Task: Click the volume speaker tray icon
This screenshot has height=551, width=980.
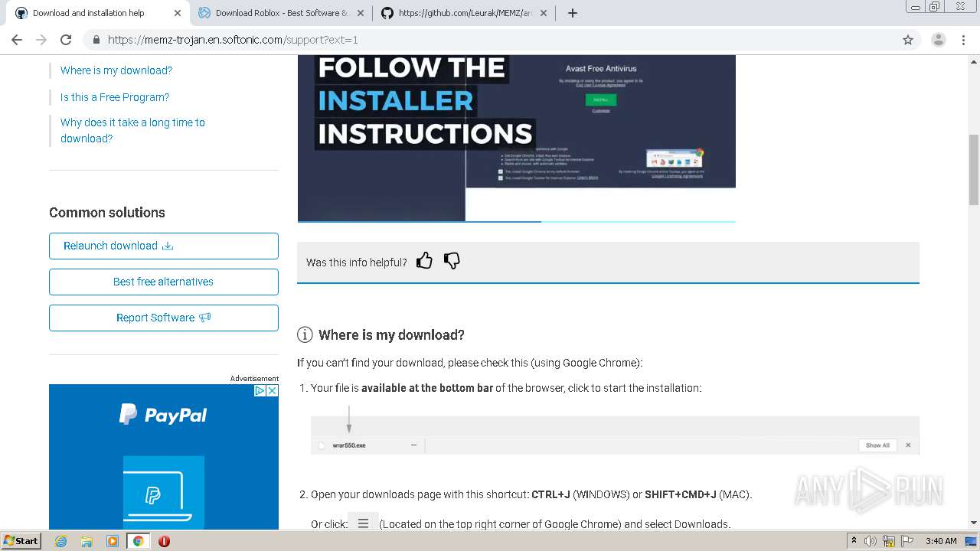Action: [871, 541]
